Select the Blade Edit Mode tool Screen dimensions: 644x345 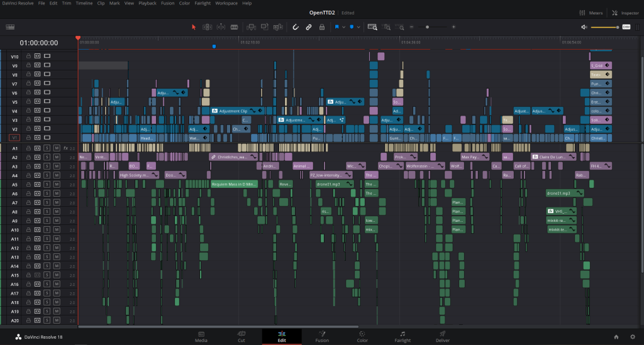click(234, 27)
